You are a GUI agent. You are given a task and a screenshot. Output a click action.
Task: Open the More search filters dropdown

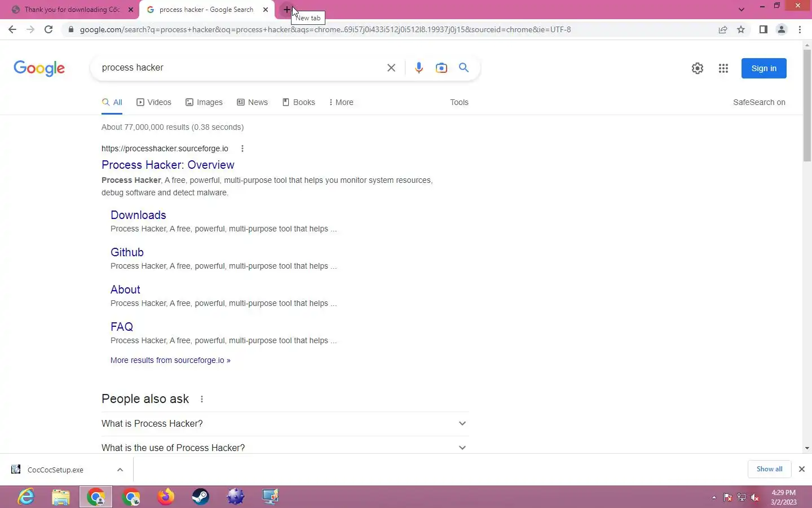pos(341,102)
